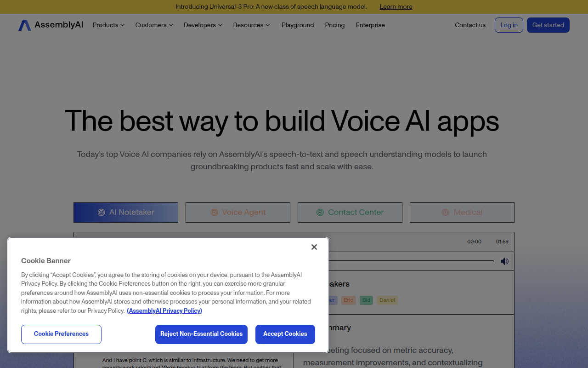
Task: Click the speaker chip labeled Daniel
Action: tap(387, 300)
